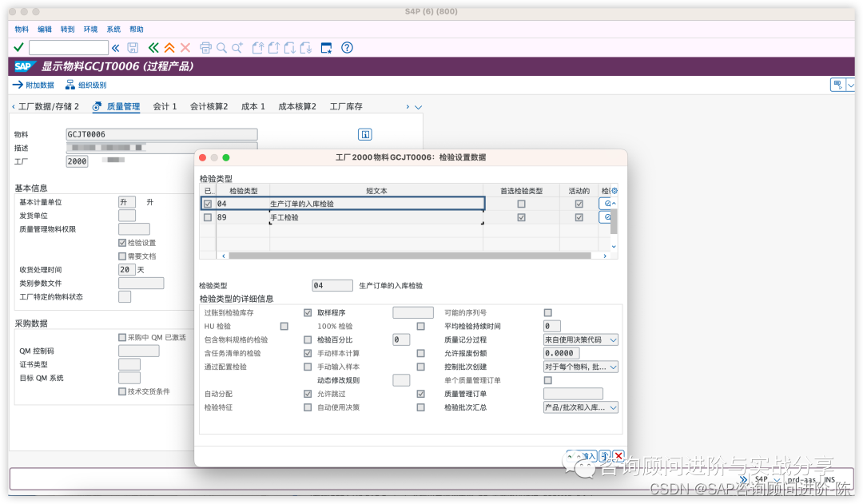863x504 pixels.
Task: Toggle HU 检验 checkbox
Action: point(284,326)
